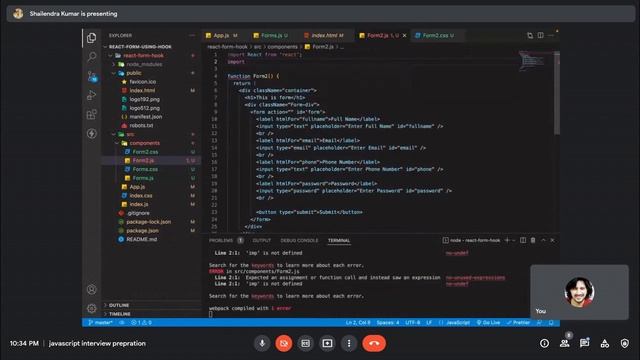640x360 pixels.
Task: Open the Accounts menu icon
Action: (91, 289)
